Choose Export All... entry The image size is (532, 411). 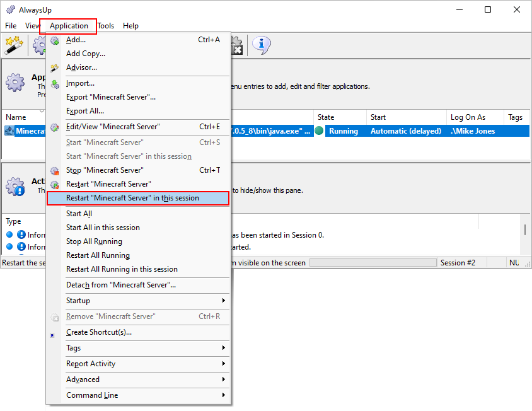(139, 111)
